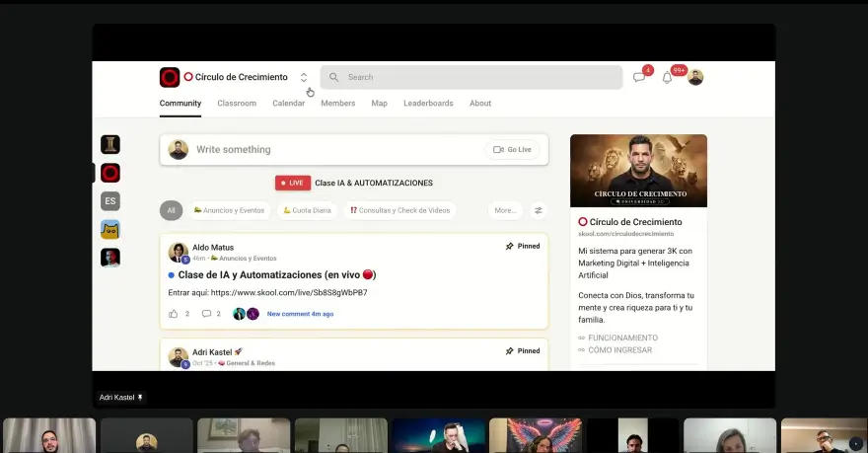
Task: Open the notifications bell
Action: [668, 78]
